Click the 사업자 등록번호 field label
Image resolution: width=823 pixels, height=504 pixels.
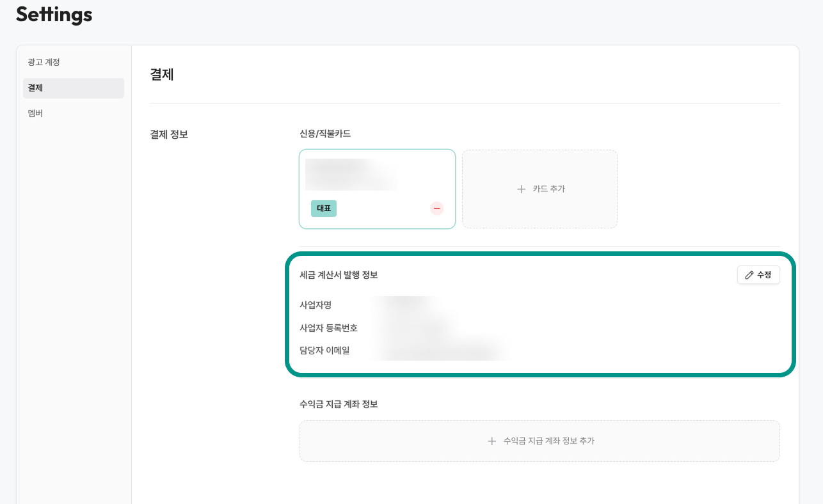pos(328,328)
